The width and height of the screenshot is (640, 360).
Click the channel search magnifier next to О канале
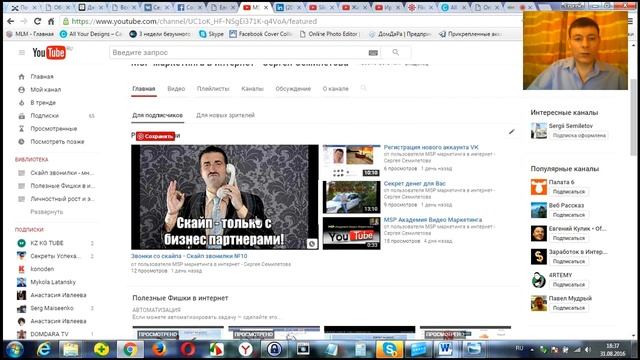tap(363, 88)
